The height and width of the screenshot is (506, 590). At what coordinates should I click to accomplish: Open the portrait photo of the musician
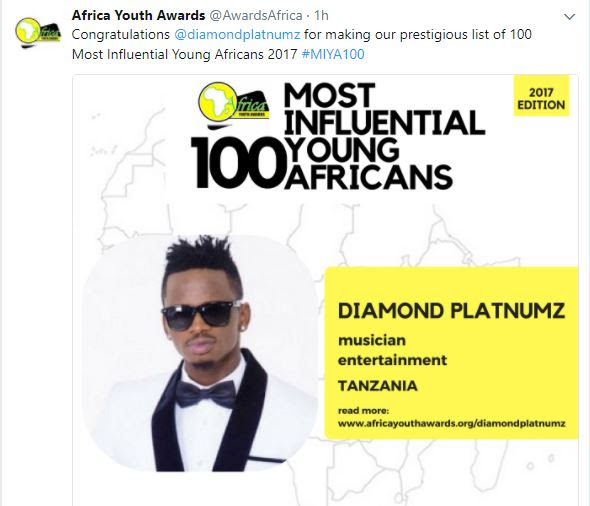tap(199, 353)
